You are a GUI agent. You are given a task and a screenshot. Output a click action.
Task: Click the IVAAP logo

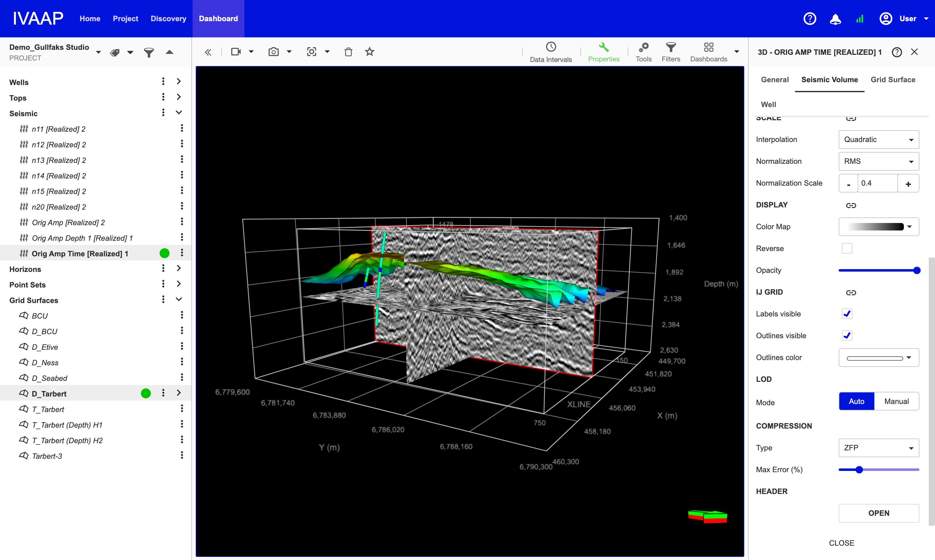point(38,18)
